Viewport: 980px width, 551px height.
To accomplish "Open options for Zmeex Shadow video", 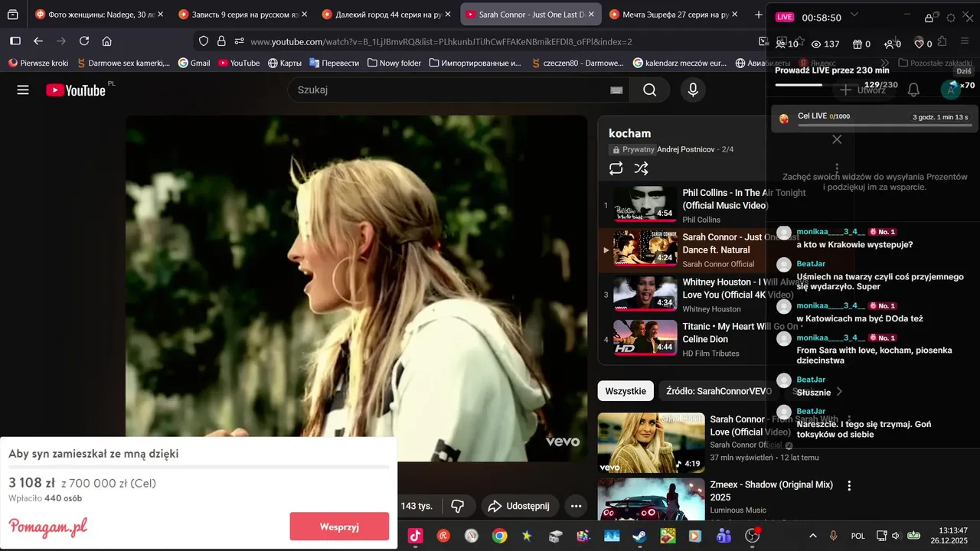I will [x=849, y=486].
